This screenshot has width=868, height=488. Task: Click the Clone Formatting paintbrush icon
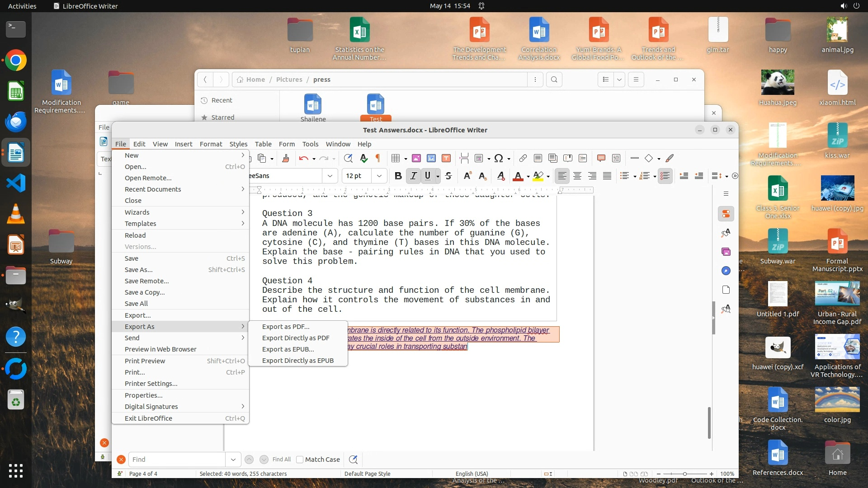tap(286, 158)
